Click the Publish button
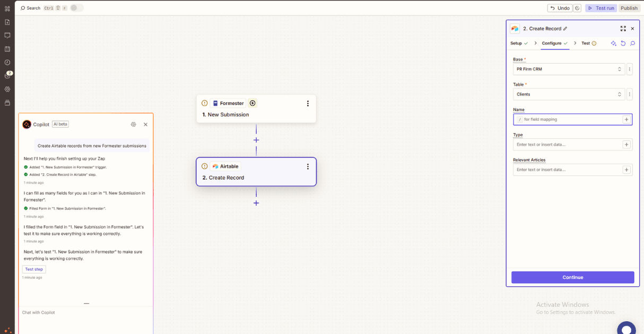Image resolution: width=644 pixels, height=334 pixels. coord(629,8)
